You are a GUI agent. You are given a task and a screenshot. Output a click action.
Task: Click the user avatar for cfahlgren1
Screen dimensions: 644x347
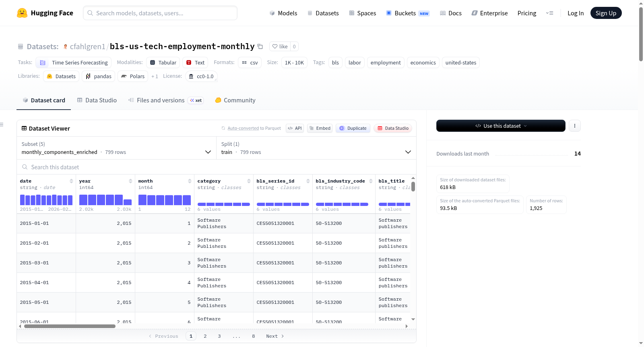pyautogui.click(x=66, y=47)
